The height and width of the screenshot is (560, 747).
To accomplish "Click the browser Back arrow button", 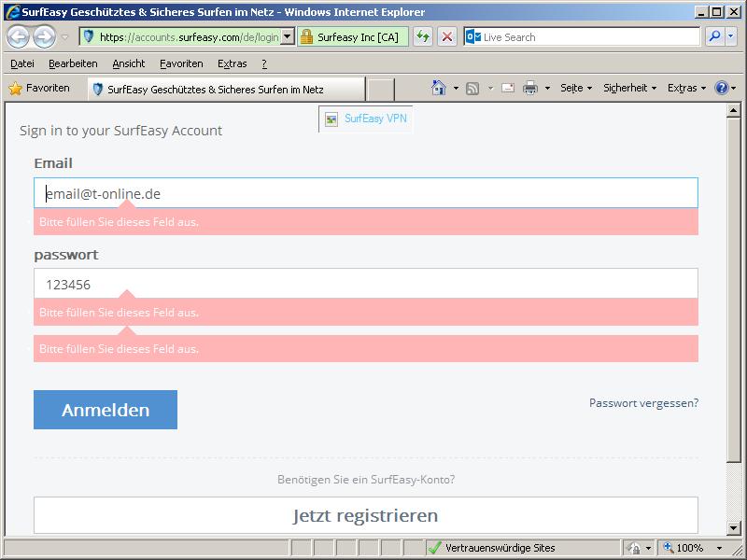I will (x=18, y=37).
